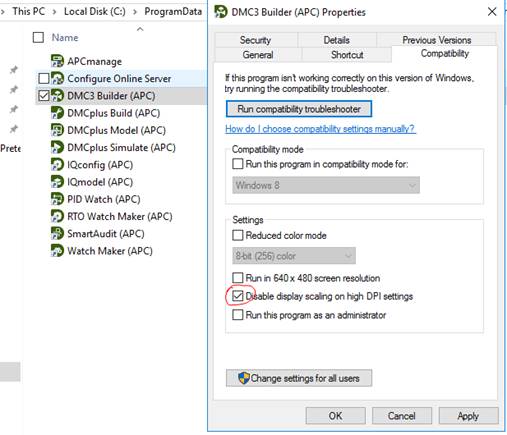Click the DMCplus Build (APC) icon

coord(57,113)
